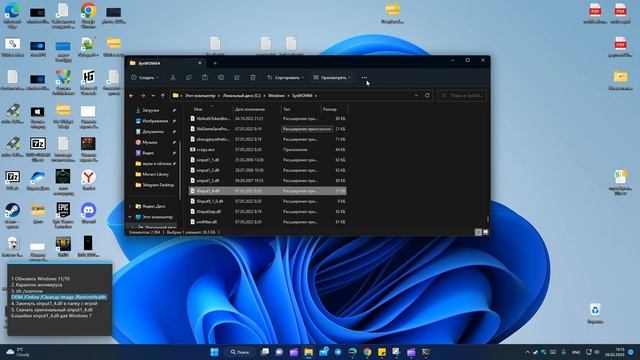Select the xinput1_3.dll file
This screenshot has width=640, height=360.
coord(267,180)
